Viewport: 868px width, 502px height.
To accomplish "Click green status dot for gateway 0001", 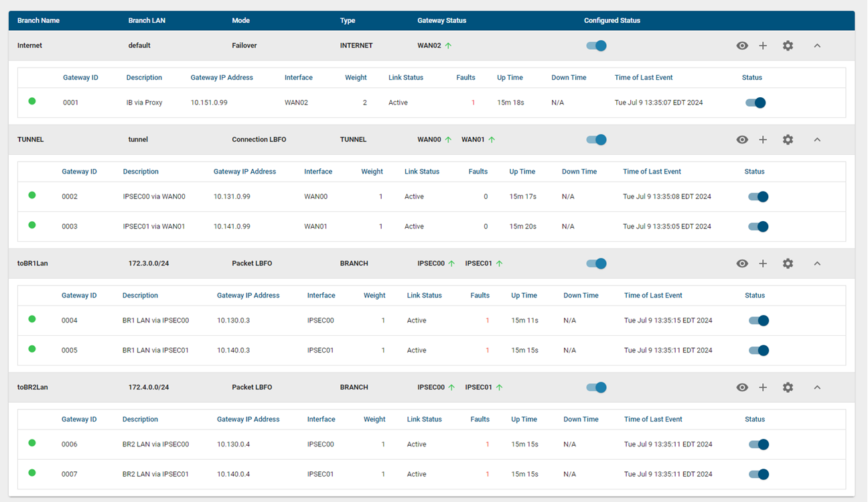I will [32, 102].
